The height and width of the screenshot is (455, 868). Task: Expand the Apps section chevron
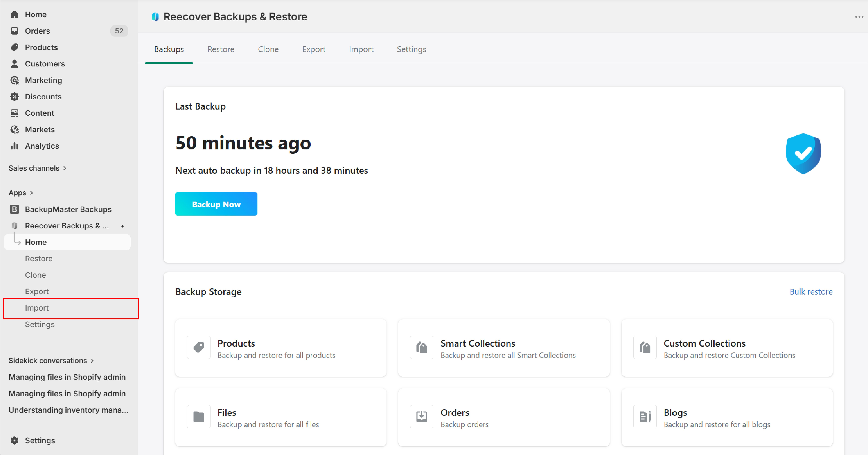(x=31, y=193)
